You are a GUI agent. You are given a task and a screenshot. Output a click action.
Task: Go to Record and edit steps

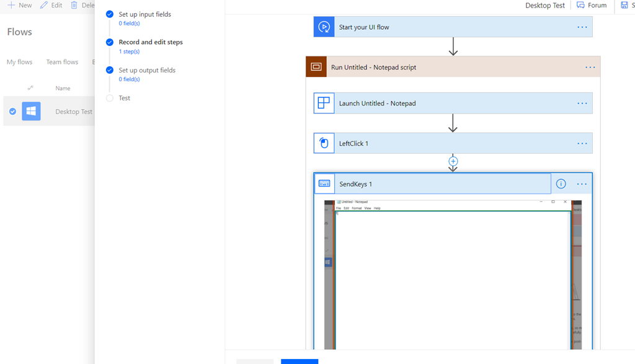tap(151, 42)
